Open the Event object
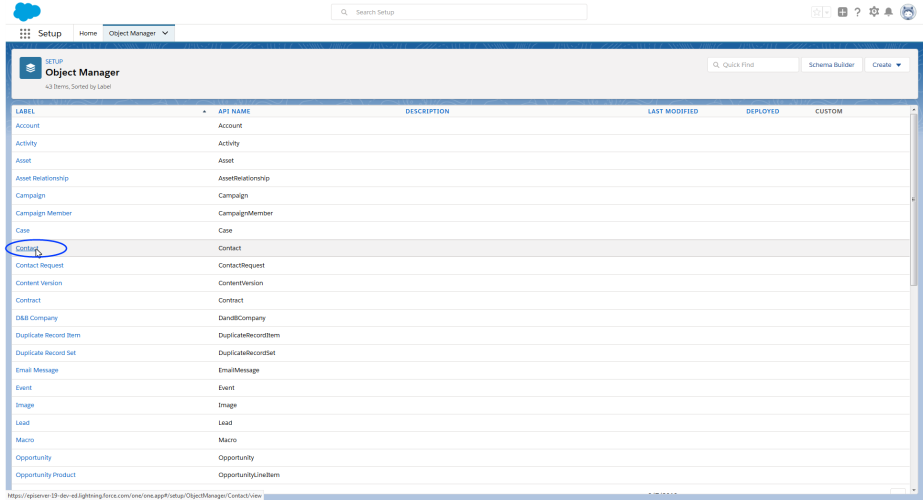The width and height of the screenshot is (923, 500). (24, 388)
